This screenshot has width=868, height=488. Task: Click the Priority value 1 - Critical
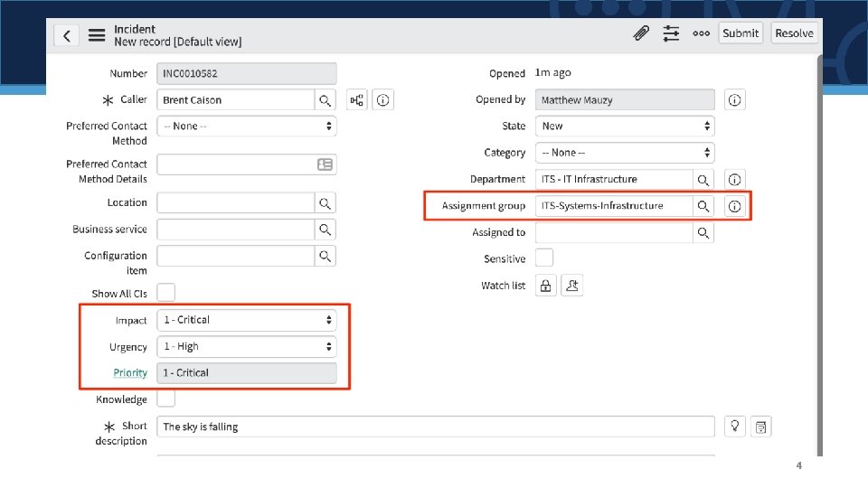(x=246, y=373)
